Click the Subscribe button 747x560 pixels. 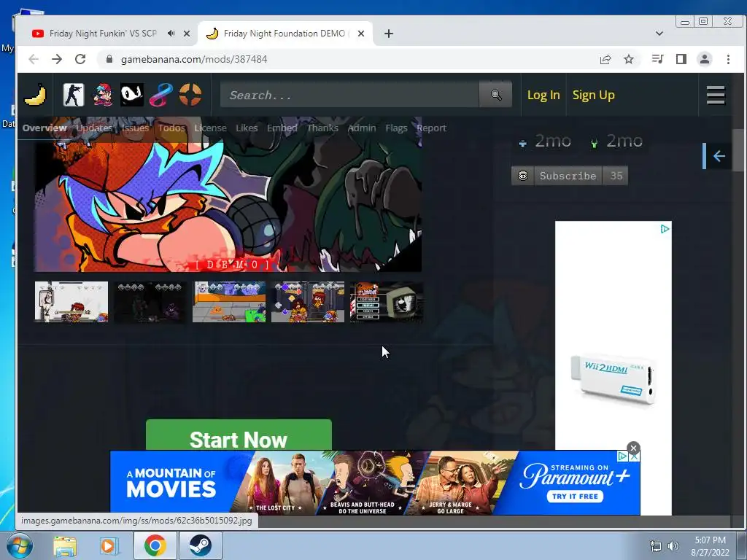pyautogui.click(x=568, y=176)
